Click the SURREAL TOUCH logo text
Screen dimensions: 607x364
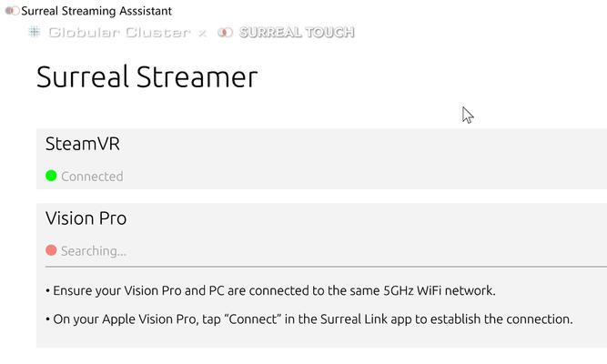(x=297, y=32)
